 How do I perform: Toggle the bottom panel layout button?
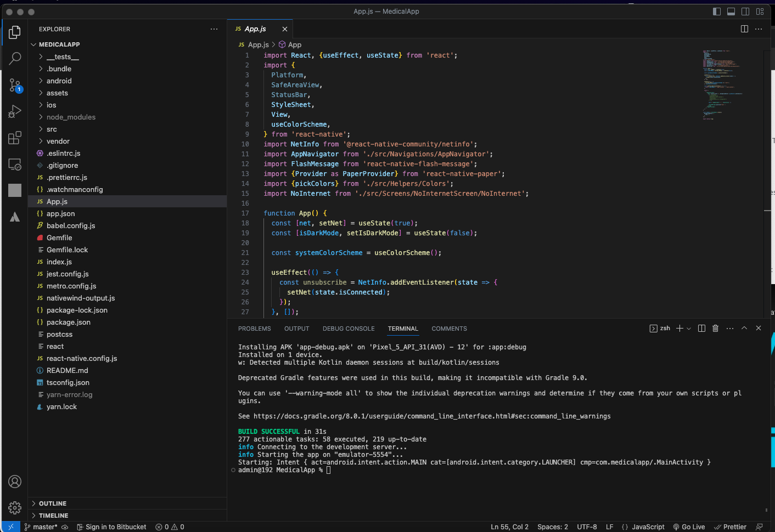point(731,12)
